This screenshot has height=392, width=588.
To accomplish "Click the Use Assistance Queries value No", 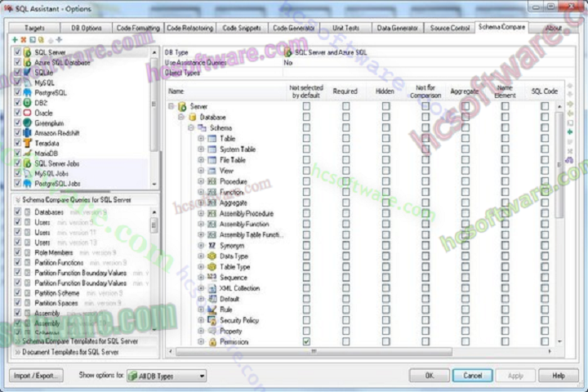I will (x=288, y=63).
